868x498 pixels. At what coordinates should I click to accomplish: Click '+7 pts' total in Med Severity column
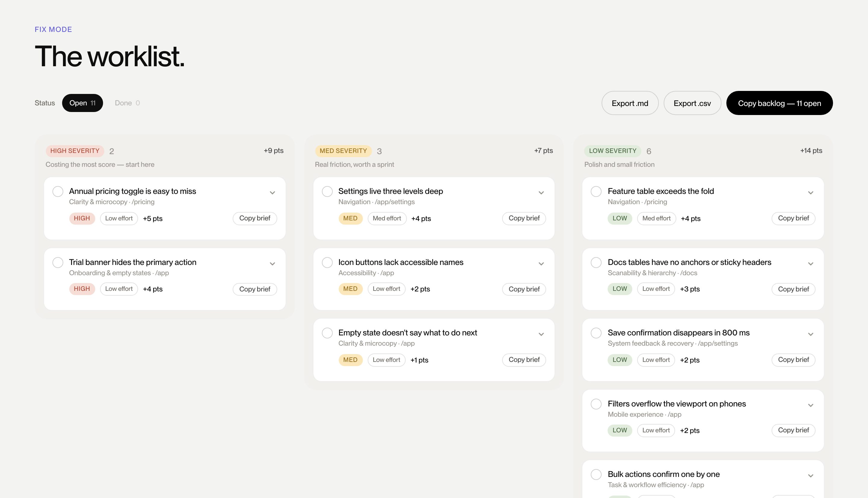click(x=543, y=151)
